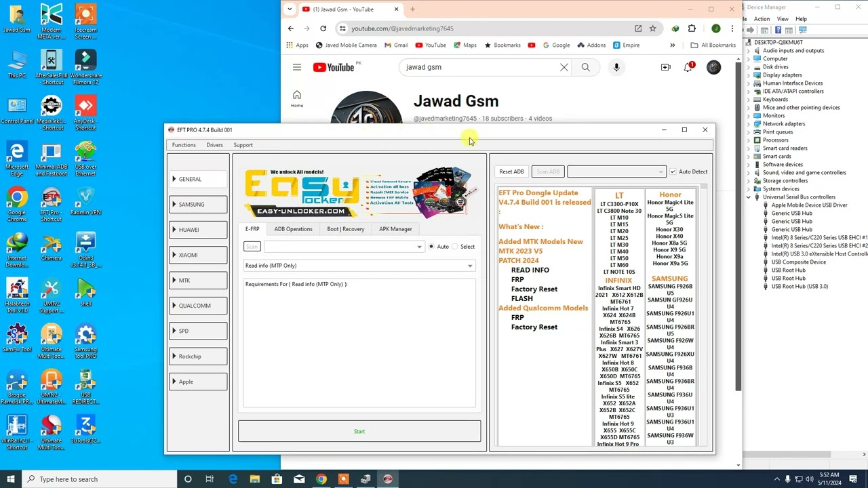Viewport: 868px width, 488px height.
Task: Switch to the Boot | Recovery tab
Action: (346, 229)
